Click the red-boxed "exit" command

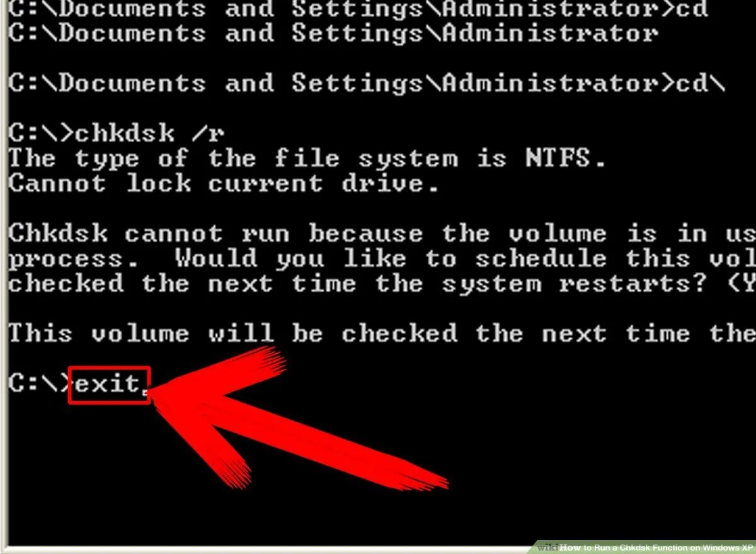coord(109,385)
